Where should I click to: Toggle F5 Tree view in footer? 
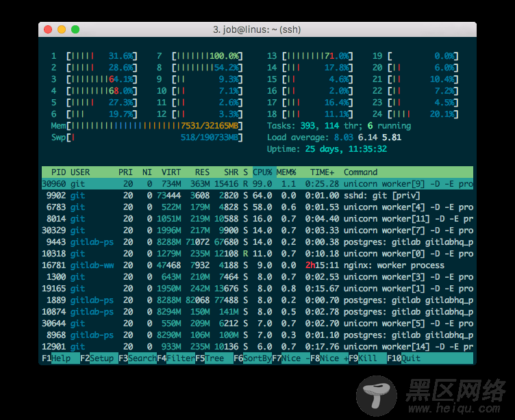click(x=214, y=358)
